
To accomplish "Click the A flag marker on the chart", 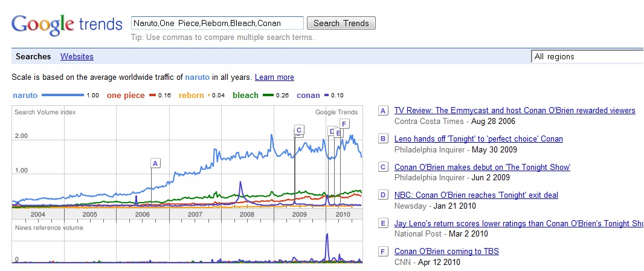I will [x=155, y=163].
